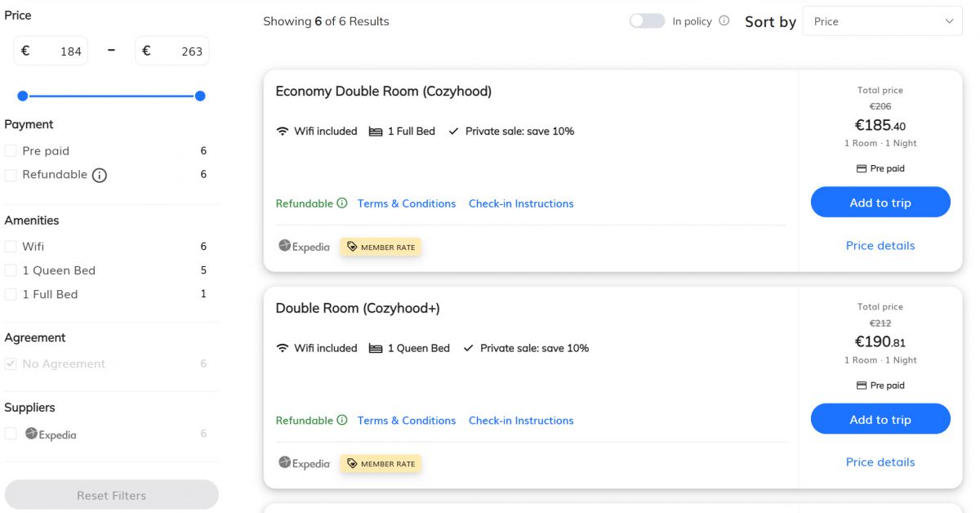This screenshot has height=513, width=980.
Task: Check the 1 Queen Bed amenity filter
Action: (x=11, y=270)
